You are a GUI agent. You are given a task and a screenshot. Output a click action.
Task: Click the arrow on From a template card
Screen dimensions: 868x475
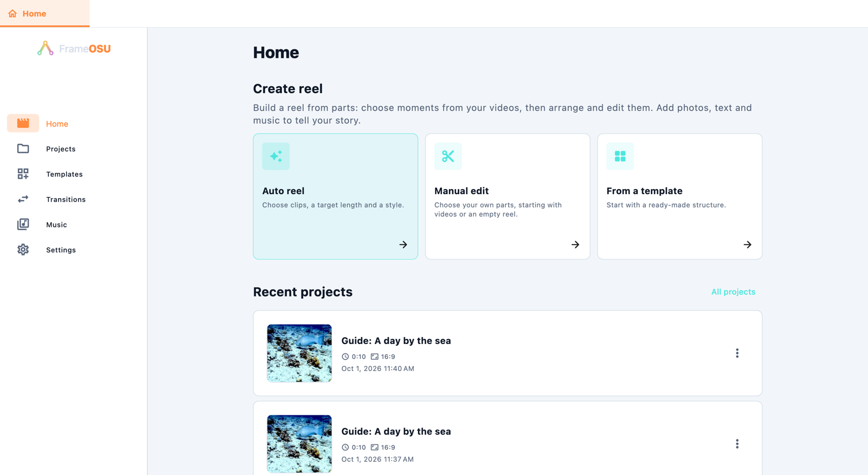tap(747, 245)
